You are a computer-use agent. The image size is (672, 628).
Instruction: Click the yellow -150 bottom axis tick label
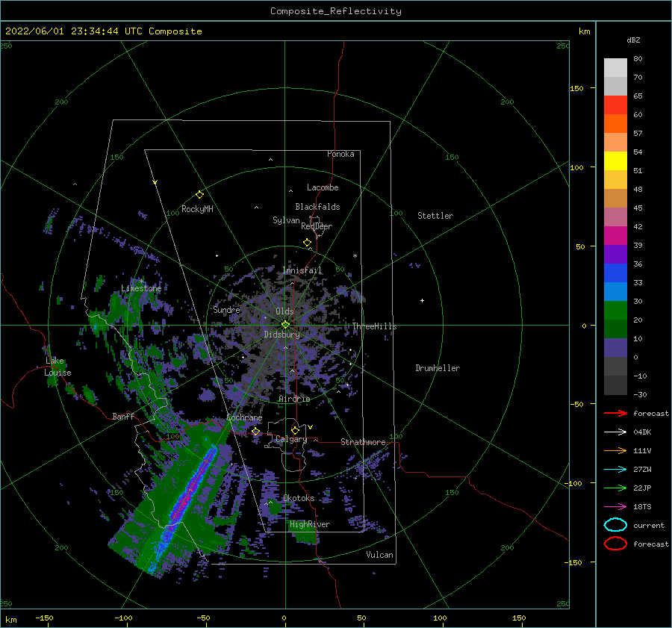pyautogui.click(x=44, y=618)
